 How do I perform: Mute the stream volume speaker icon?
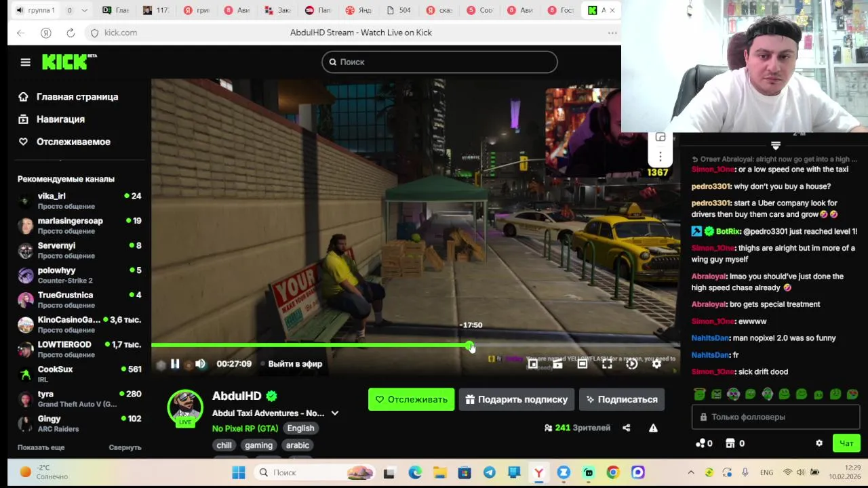coord(200,364)
